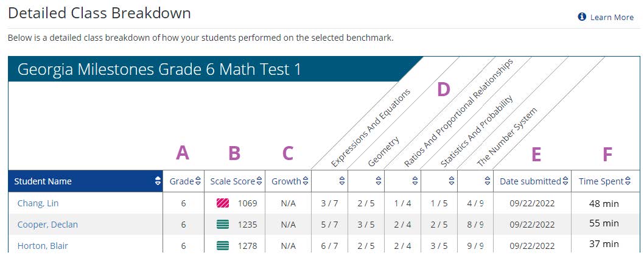The image size is (644, 255).
Task: Open the Learn More link
Action: pos(612,17)
